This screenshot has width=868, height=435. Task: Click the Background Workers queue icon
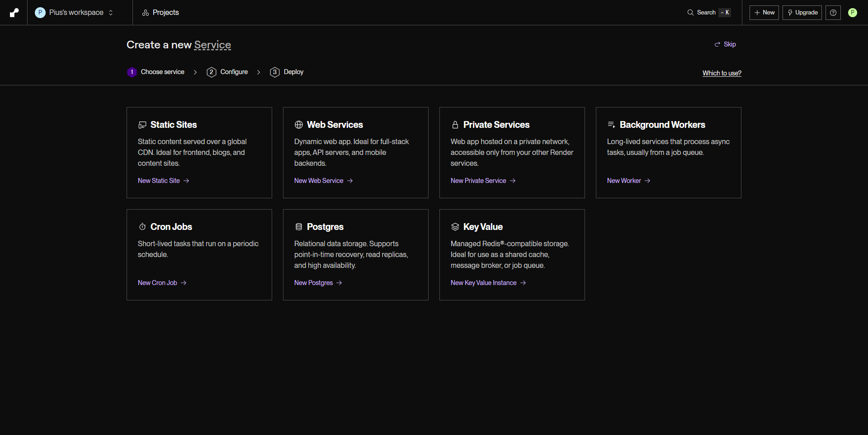pos(611,125)
